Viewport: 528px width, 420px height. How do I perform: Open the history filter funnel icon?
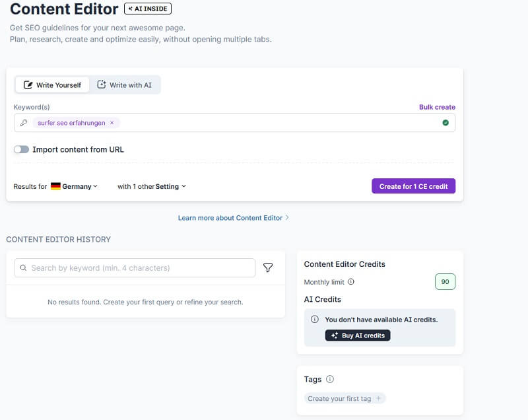click(268, 267)
